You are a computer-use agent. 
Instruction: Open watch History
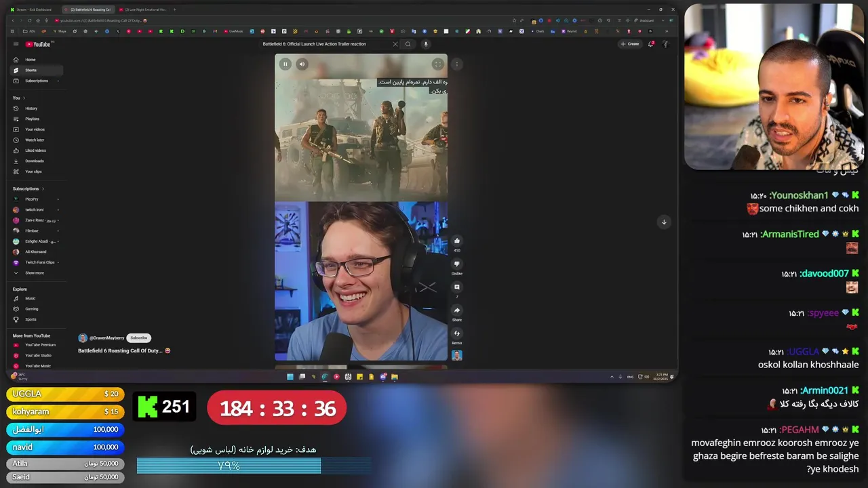click(x=37, y=108)
